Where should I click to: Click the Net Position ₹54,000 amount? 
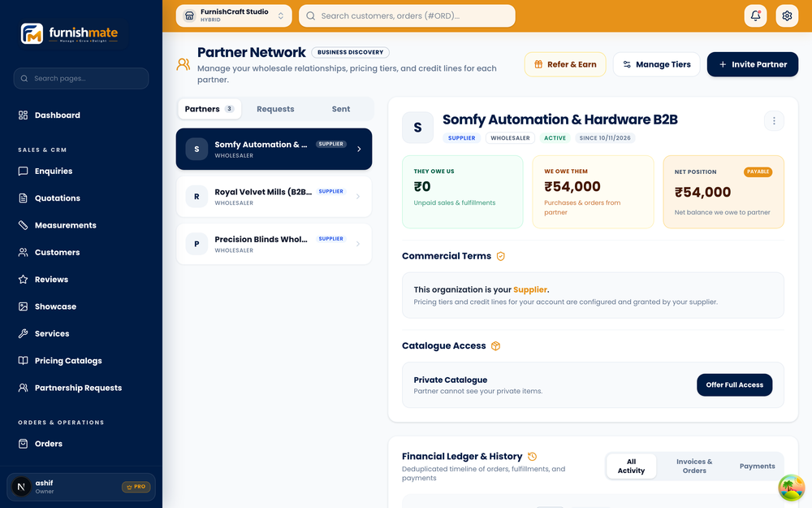702,193
